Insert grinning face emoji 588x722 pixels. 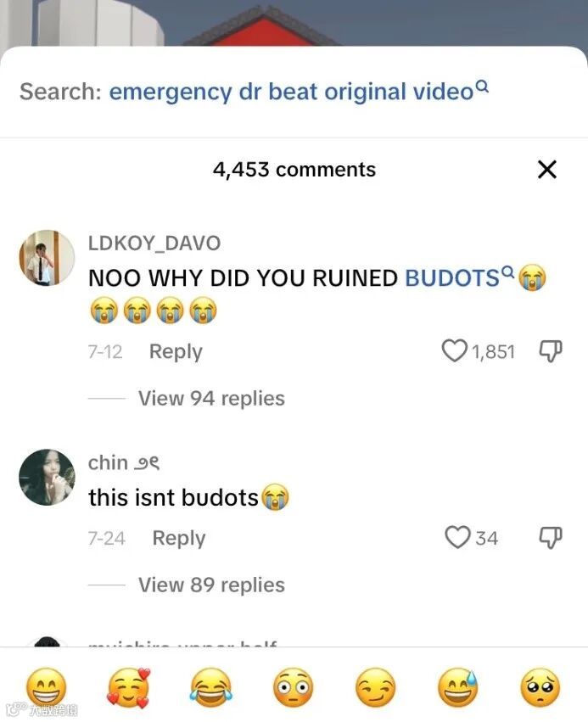(x=46, y=687)
